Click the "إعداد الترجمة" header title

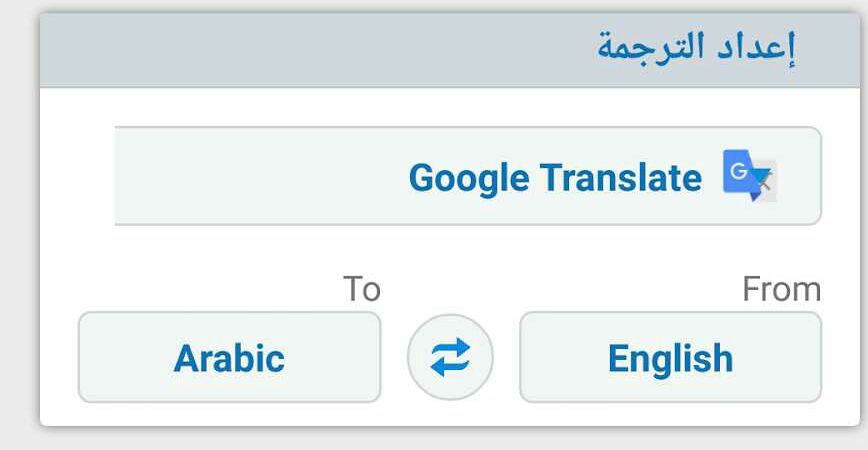[696, 48]
